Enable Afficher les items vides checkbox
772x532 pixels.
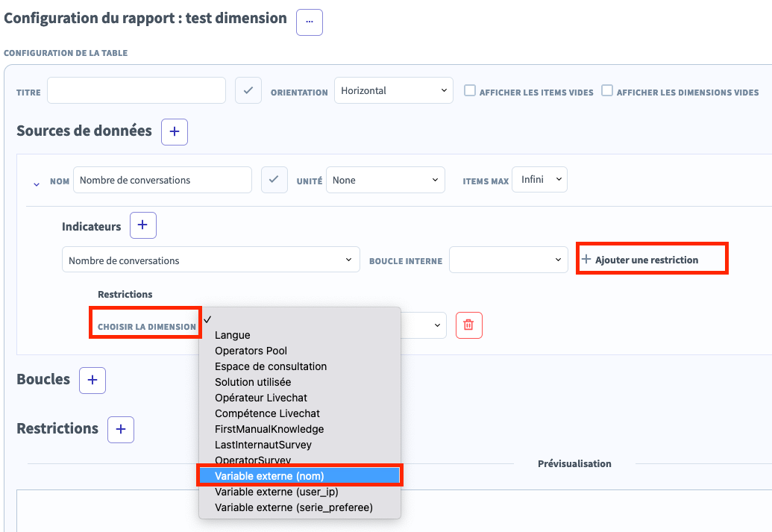tap(470, 91)
